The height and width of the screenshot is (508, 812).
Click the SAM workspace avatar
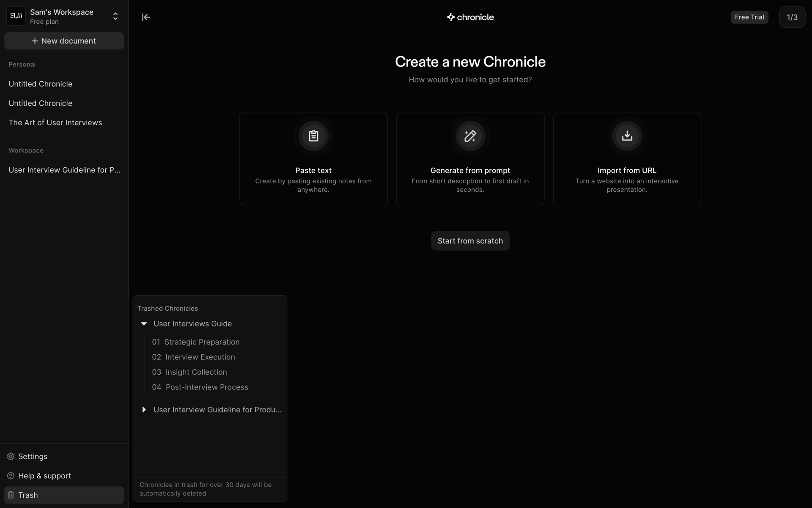point(16,16)
